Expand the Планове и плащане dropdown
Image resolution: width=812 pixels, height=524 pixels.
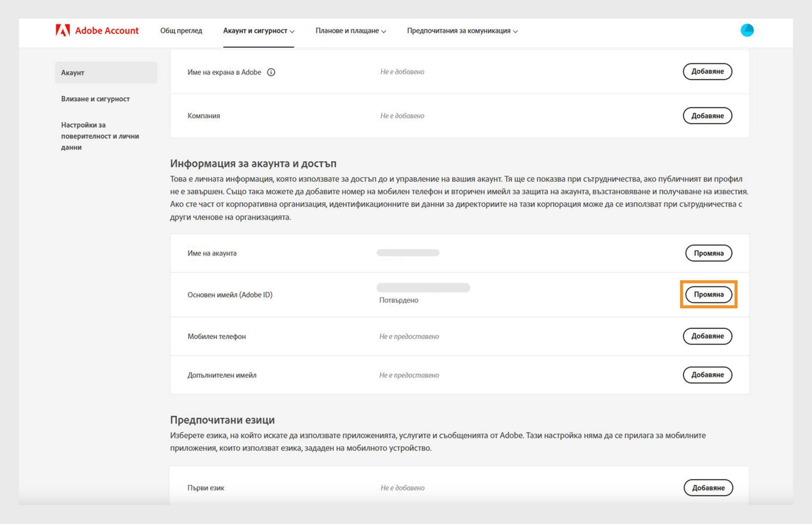tap(350, 31)
